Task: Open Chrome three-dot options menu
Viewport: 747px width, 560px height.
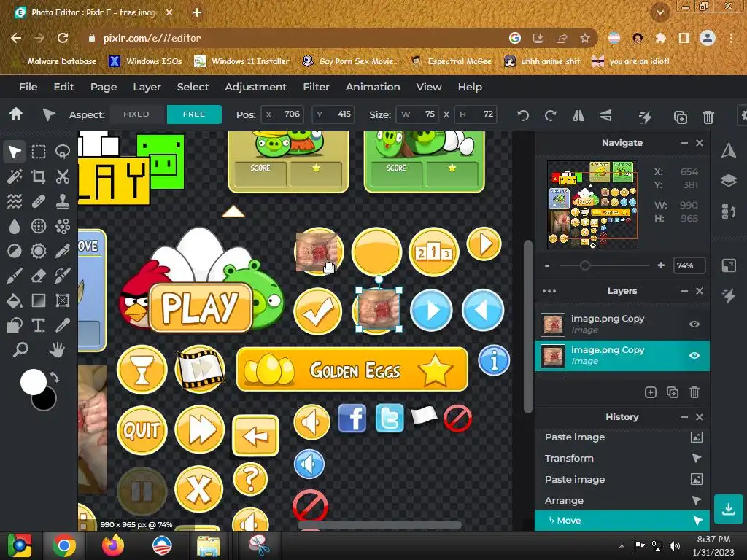Action: point(731,38)
